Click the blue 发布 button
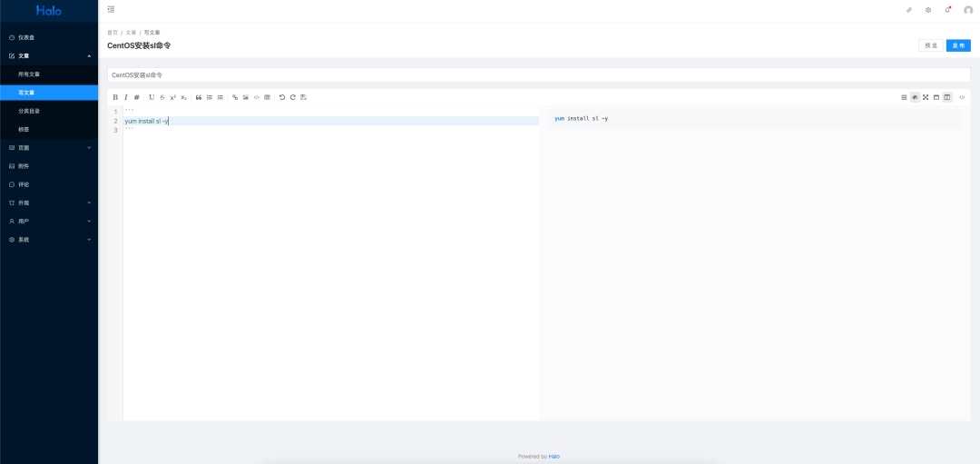Viewport: 980px width, 464px height. point(958,45)
